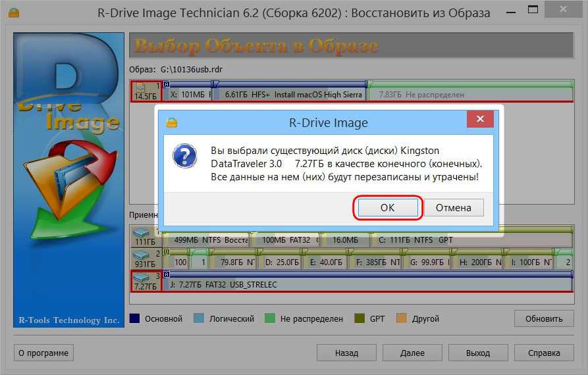Click the dark blue Основной legend swatch

coord(134,319)
